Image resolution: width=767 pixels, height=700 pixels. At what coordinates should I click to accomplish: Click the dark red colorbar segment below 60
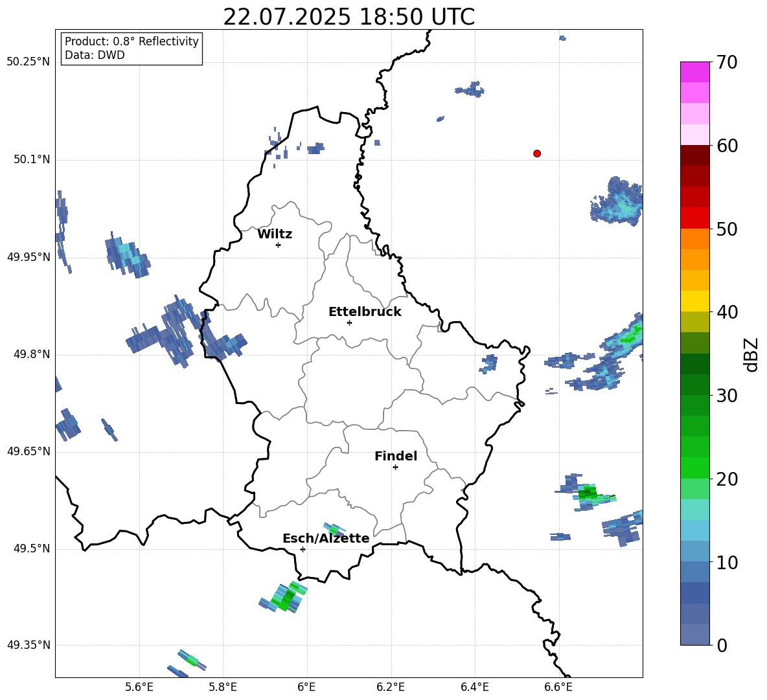point(694,155)
